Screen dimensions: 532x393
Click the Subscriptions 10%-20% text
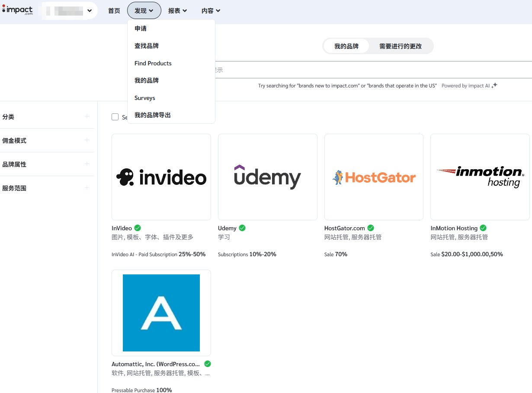point(247,254)
